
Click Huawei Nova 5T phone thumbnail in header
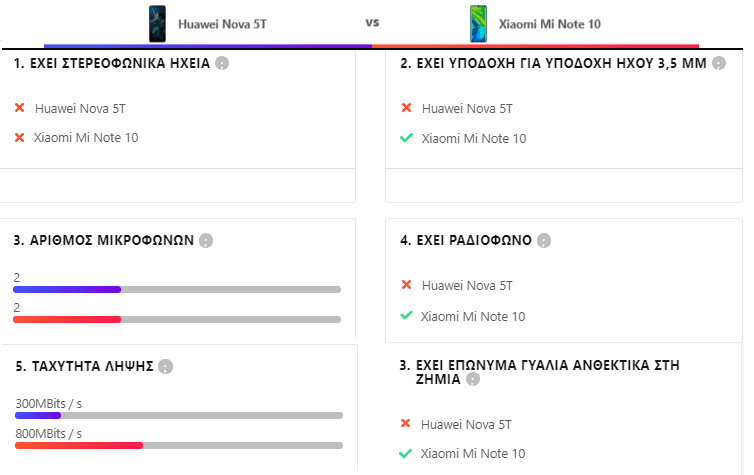[157, 24]
